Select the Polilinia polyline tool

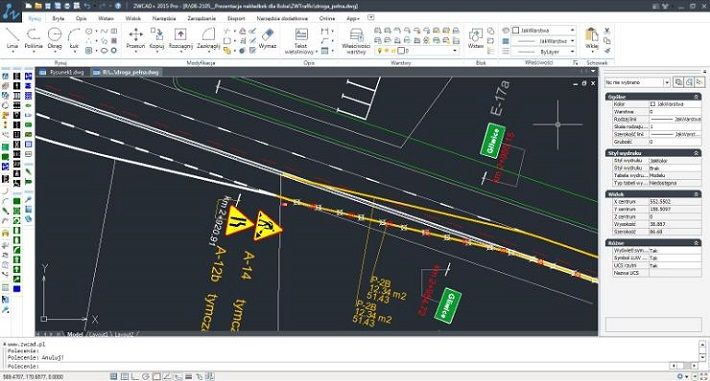(34, 38)
